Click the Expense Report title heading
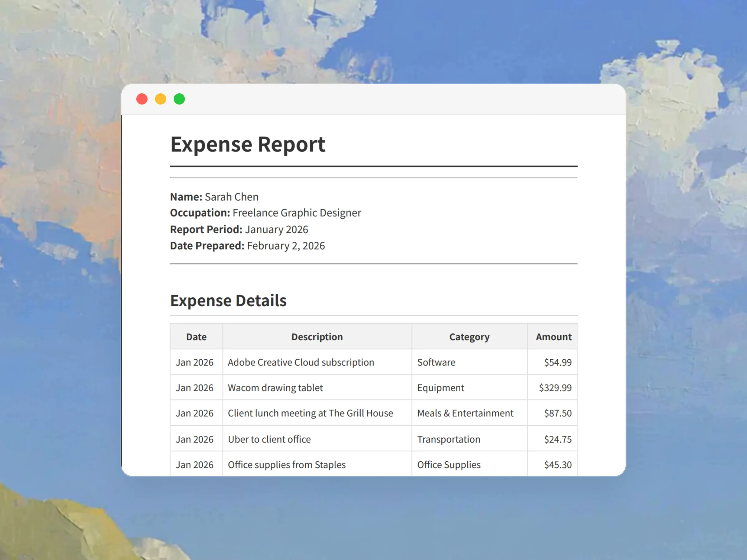 (247, 144)
